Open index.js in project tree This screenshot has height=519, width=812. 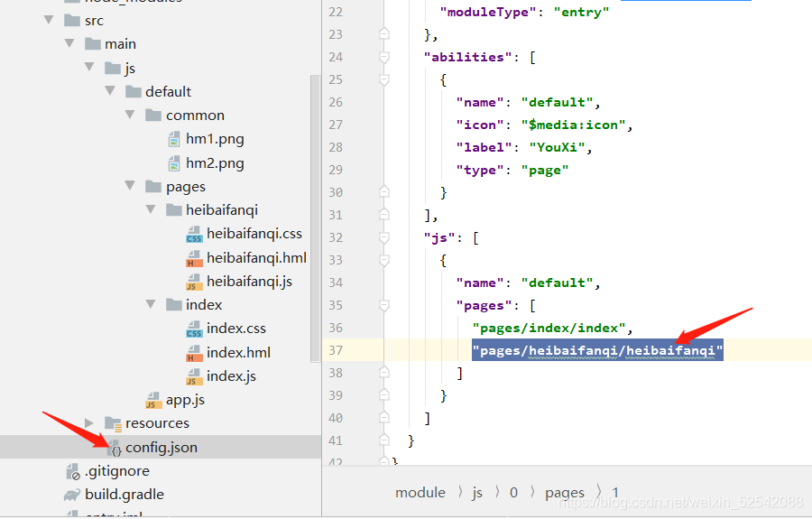pyautogui.click(x=231, y=376)
